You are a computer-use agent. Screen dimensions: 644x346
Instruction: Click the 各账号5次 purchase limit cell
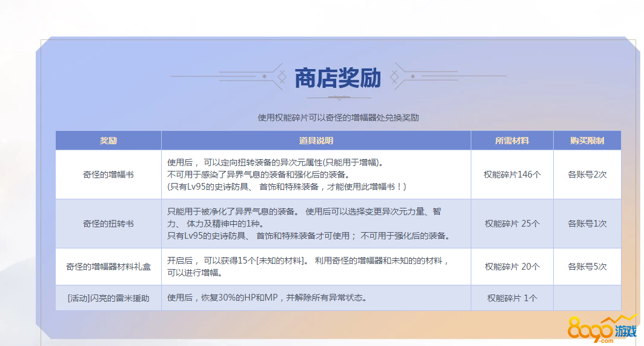[587, 267]
